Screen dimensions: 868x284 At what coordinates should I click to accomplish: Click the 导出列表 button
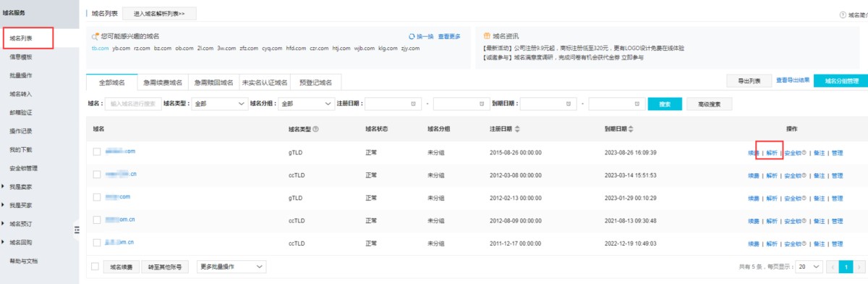pyautogui.click(x=749, y=81)
